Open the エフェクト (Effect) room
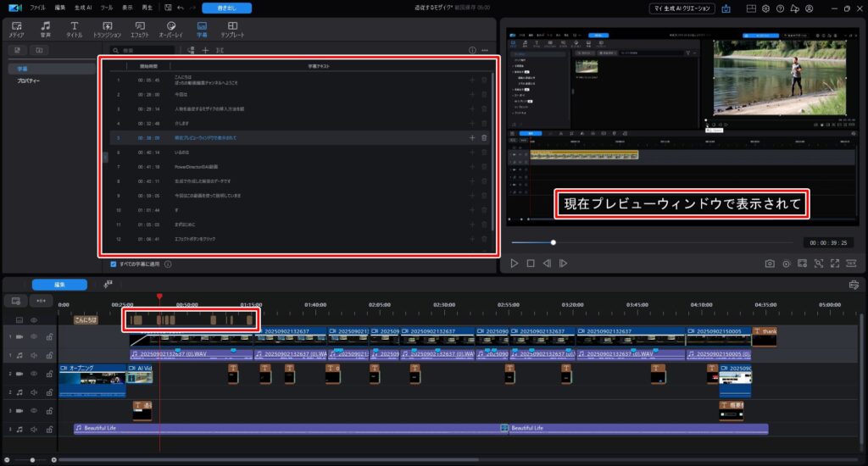This screenshot has width=868, height=466. click(139, 31)
